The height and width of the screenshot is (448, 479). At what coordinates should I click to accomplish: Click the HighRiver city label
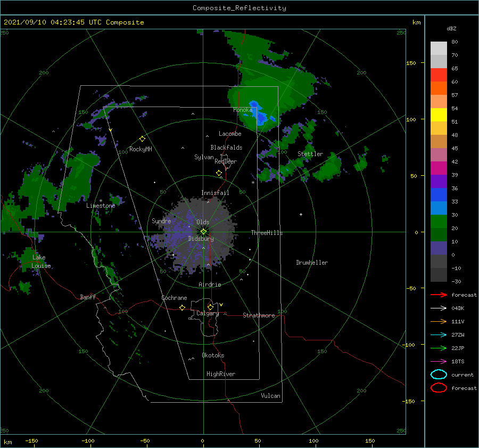tap(221, 374)
